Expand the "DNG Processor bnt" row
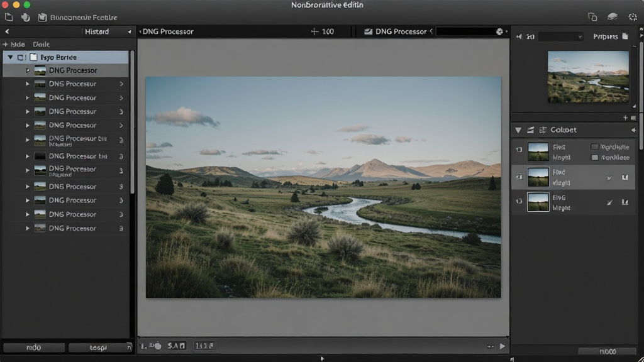This screenshot has width=644, height=362. (x=28, y=156)
